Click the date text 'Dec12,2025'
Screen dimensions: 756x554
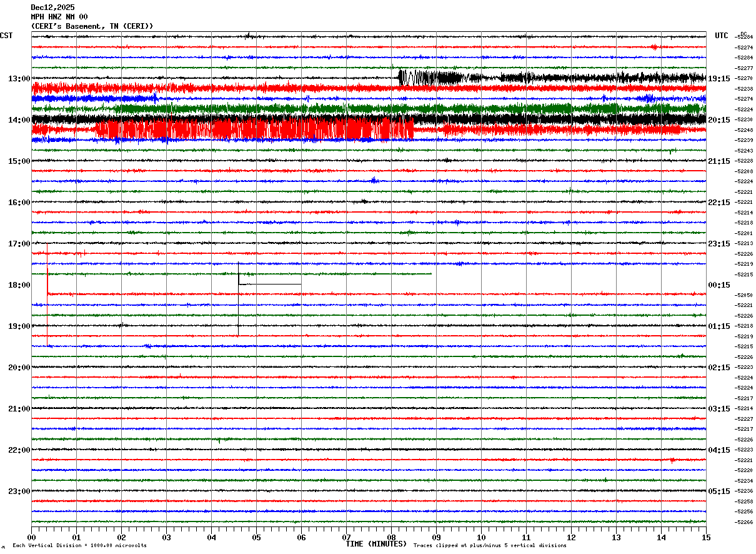pos(52,8)
